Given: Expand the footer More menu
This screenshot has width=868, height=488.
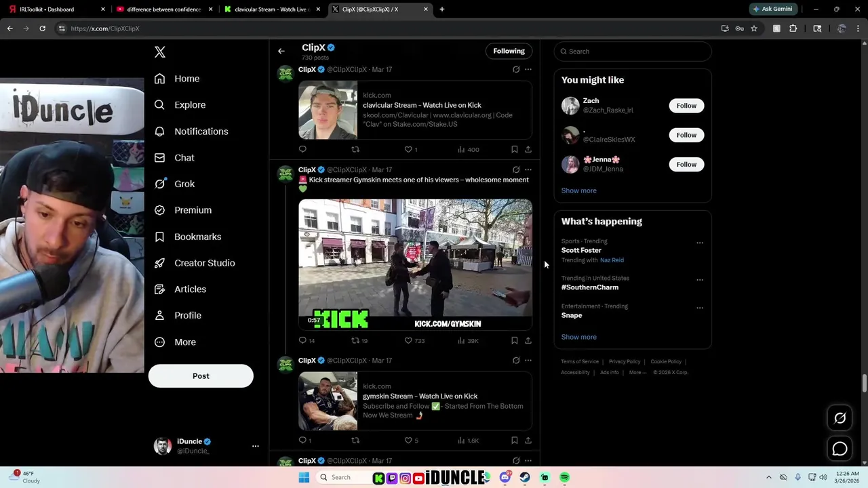Looking at the screenshot, I should 637,372.
